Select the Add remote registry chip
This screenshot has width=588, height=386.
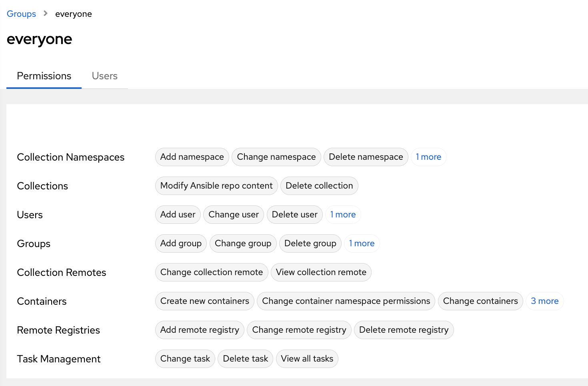coord(200,330)
